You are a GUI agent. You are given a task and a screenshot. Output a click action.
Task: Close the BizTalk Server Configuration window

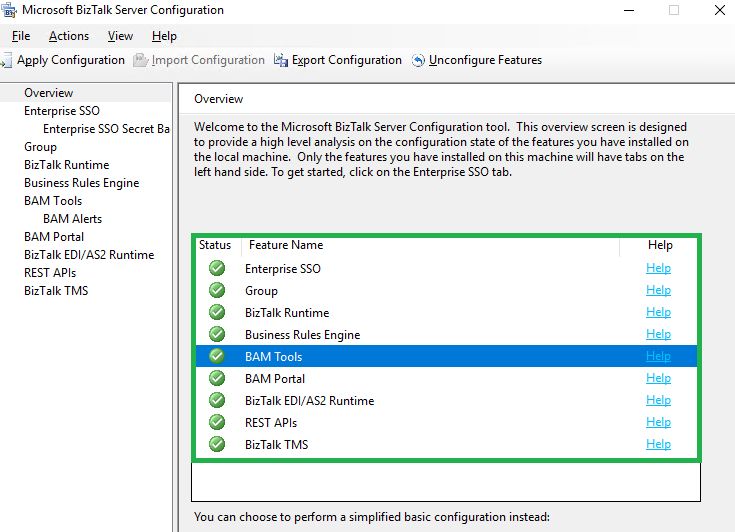720,10
